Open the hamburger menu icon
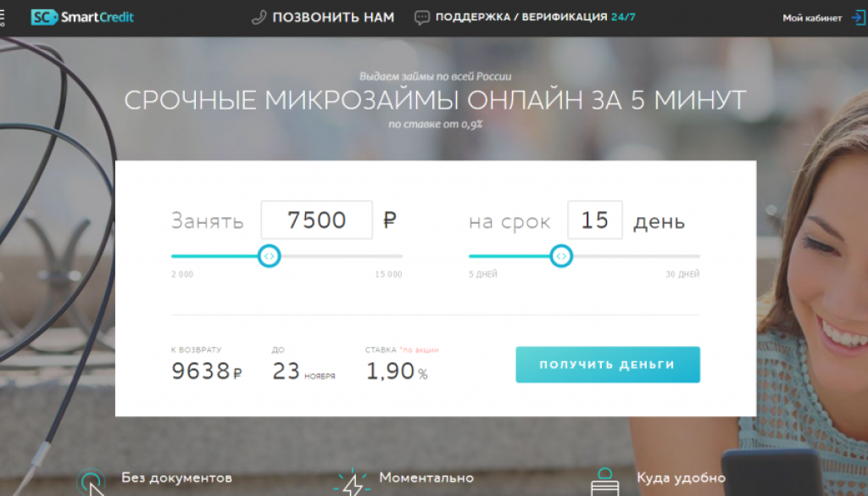The width and height of the screenshot is (868, 496). 3,17
